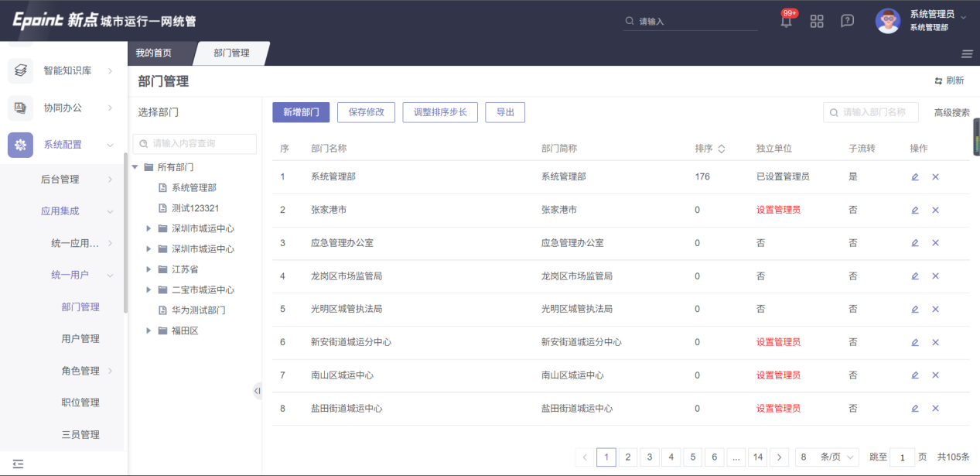Jump to the last page 14

click(x=758, y=457)
